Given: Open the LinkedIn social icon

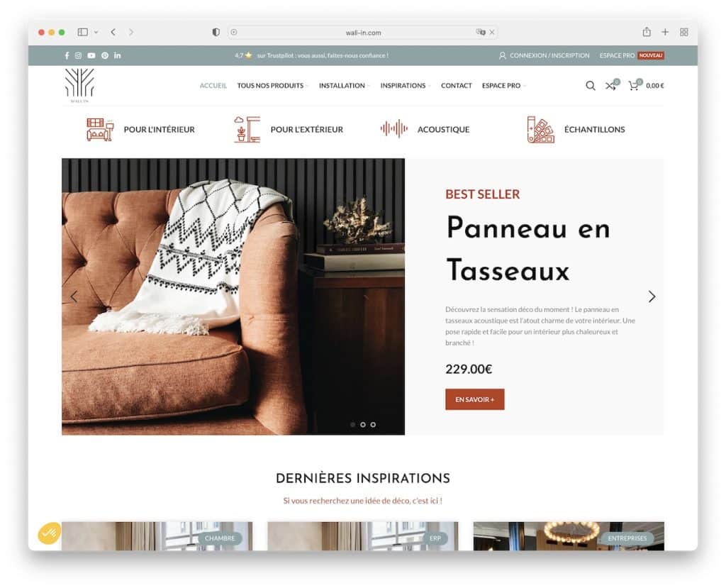Looking at the screenshot, I should [118, 55].
